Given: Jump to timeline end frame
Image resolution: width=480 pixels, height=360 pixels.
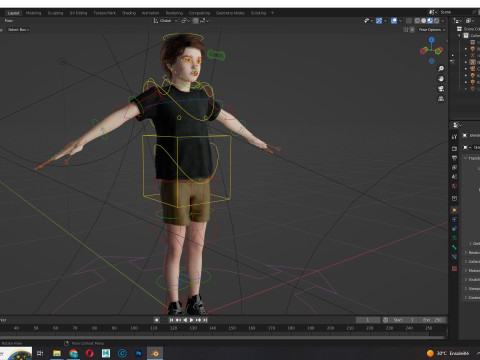Looking at the screenshot, I should point(205,320).
